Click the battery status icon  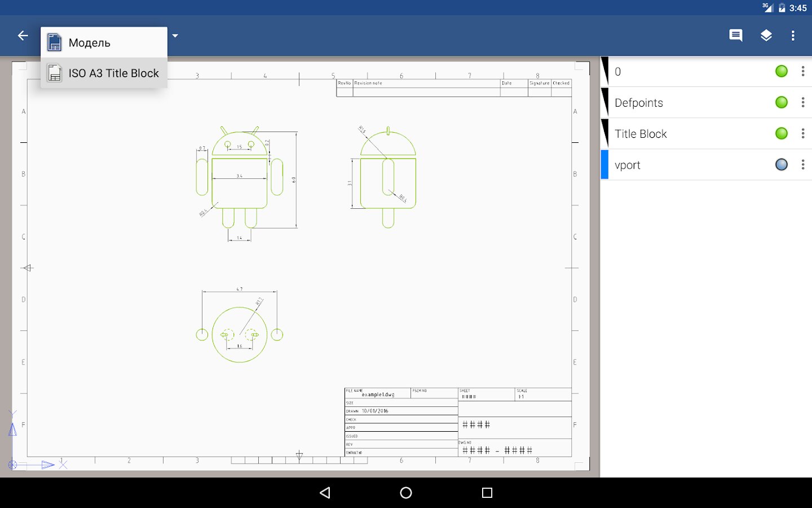click(x=782, y=8)
